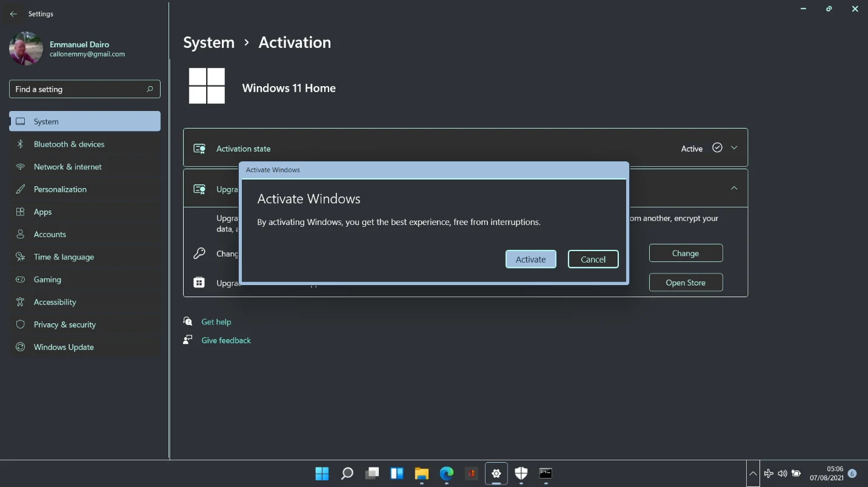
Task: Click the battery tray icon
Action: coord(796,474)
